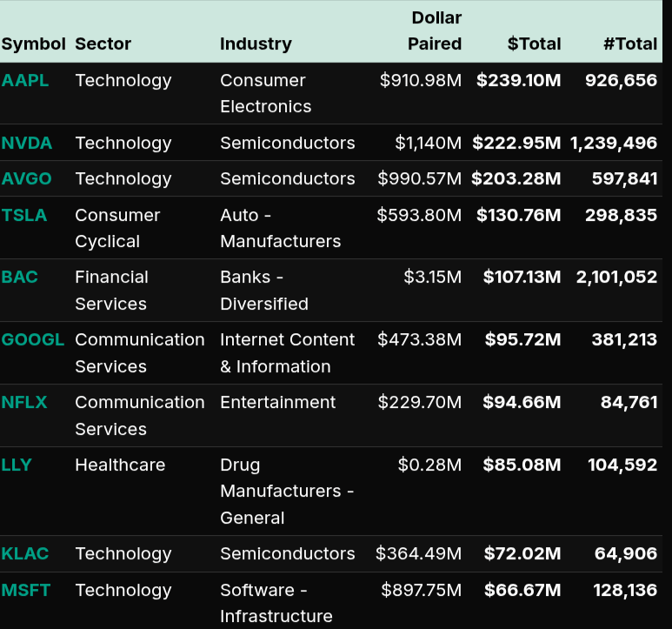672x629 pixels.
Task: Open the NVDA ticker symbol link
Action: pos(27,143)
